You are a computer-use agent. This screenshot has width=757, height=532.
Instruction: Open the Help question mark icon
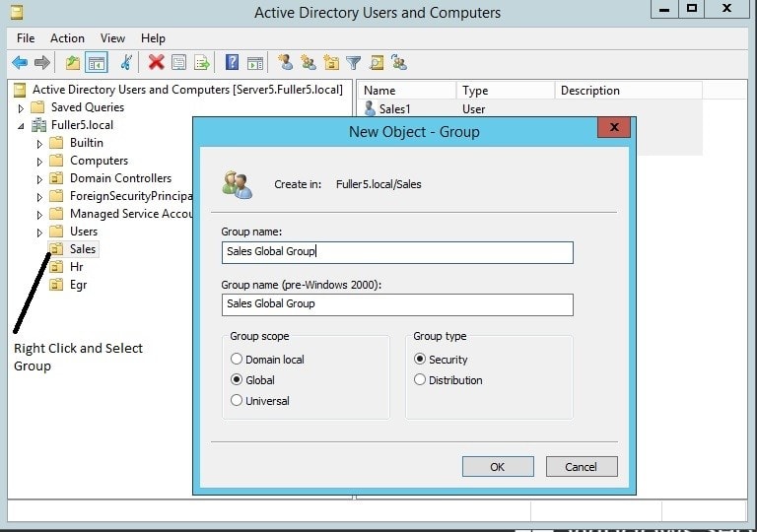tap(233, 62)
